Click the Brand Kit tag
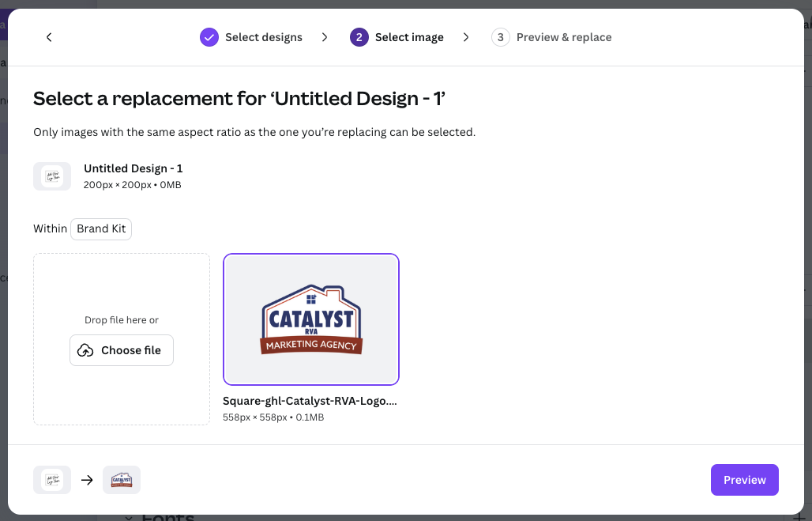Image resolution: width=812 pixels, height=521 pixels. pyautogui.click(x=101, y=229)
